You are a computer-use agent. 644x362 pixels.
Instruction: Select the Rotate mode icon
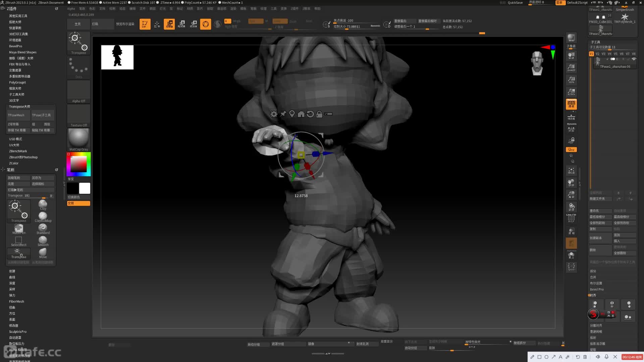coord(194,24)
